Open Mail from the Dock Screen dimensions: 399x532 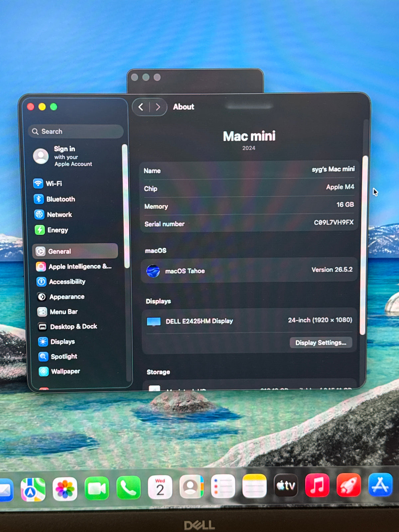pos(6,490)
